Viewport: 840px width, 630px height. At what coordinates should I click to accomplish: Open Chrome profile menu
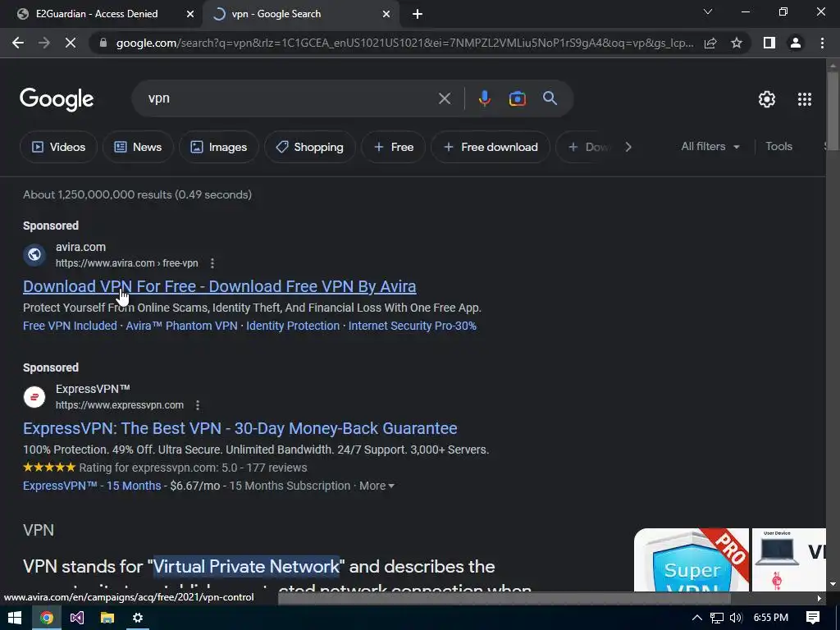pos(796,43)
